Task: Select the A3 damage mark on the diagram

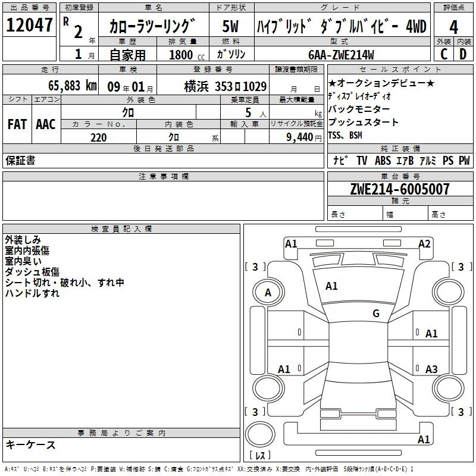Action: (x=431, y=369)
